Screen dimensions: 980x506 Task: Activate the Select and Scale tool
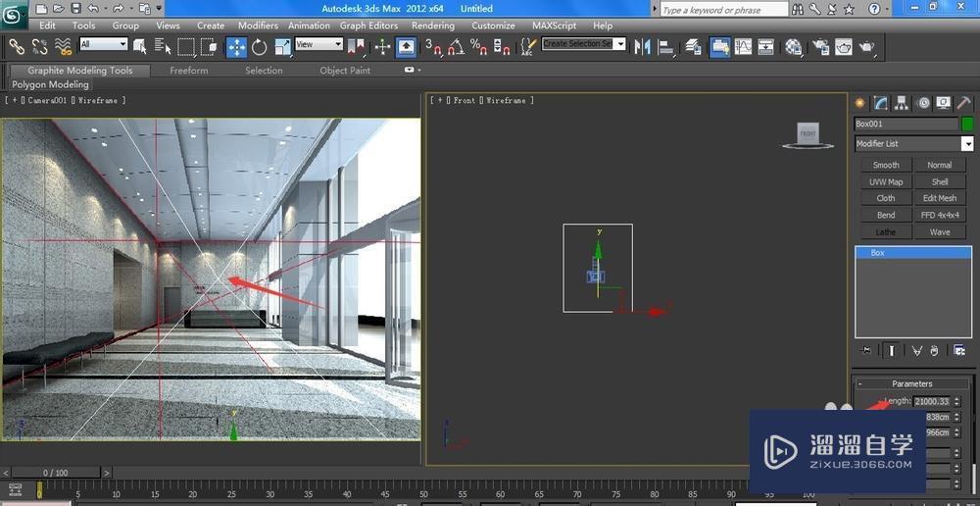[282, 47]
